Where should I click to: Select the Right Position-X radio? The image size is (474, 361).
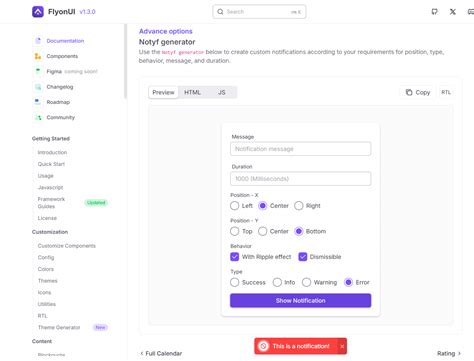coord(299,206)
